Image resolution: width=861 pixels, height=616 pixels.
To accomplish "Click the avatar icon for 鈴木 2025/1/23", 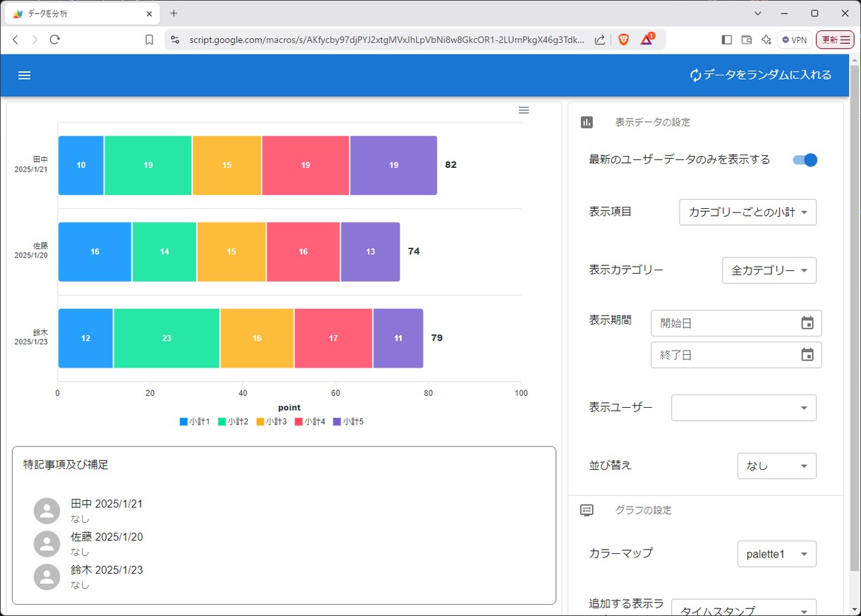I will (47, 577).
